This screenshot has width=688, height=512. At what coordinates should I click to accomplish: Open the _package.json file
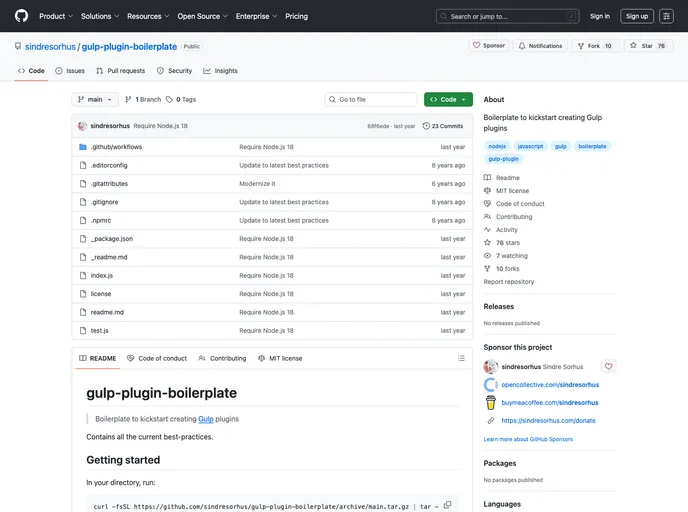coord(112,239)
